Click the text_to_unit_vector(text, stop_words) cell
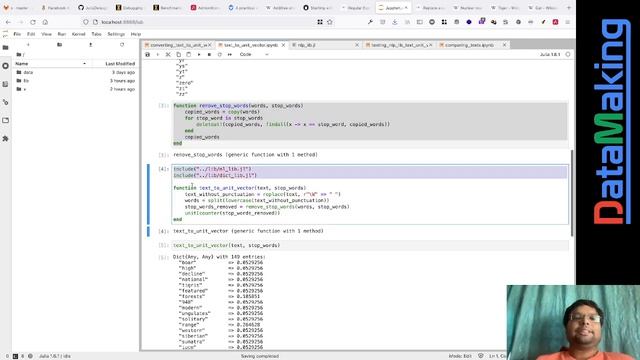This screenshot has width=640, height=360. 370,245
